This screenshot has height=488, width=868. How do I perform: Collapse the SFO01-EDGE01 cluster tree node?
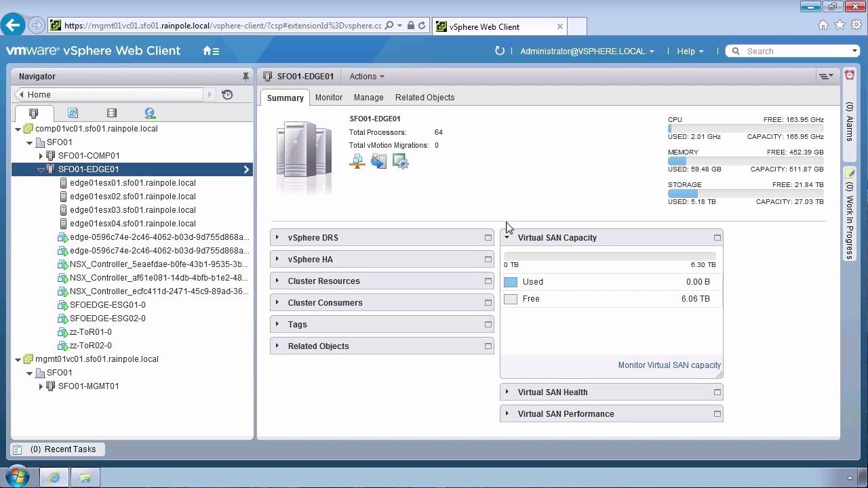pyautogui.click(x=41, y=169)
